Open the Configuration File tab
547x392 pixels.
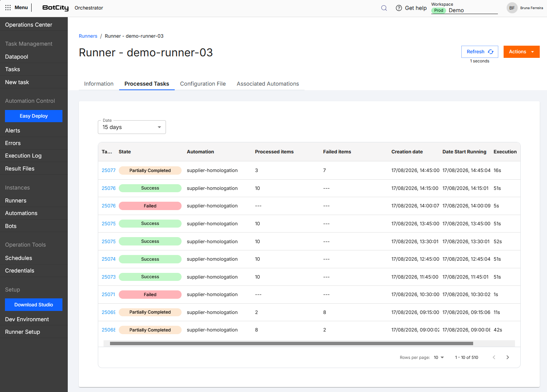click(203, 84)
